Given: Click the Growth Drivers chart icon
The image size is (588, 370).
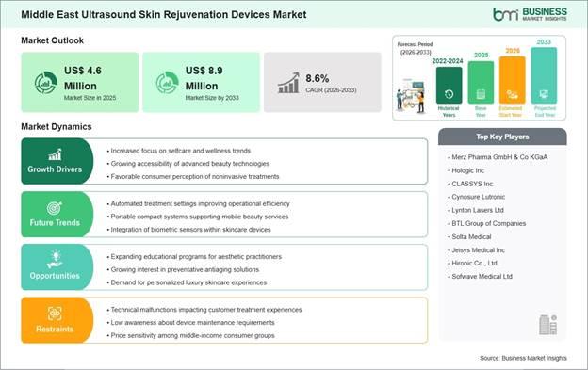Looking at the screenshot, I should coord(55,154).
